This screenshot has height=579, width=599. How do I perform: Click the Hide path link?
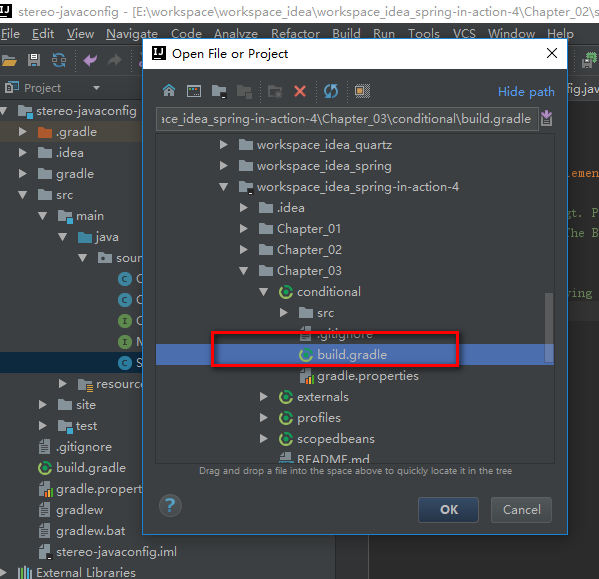526,92
